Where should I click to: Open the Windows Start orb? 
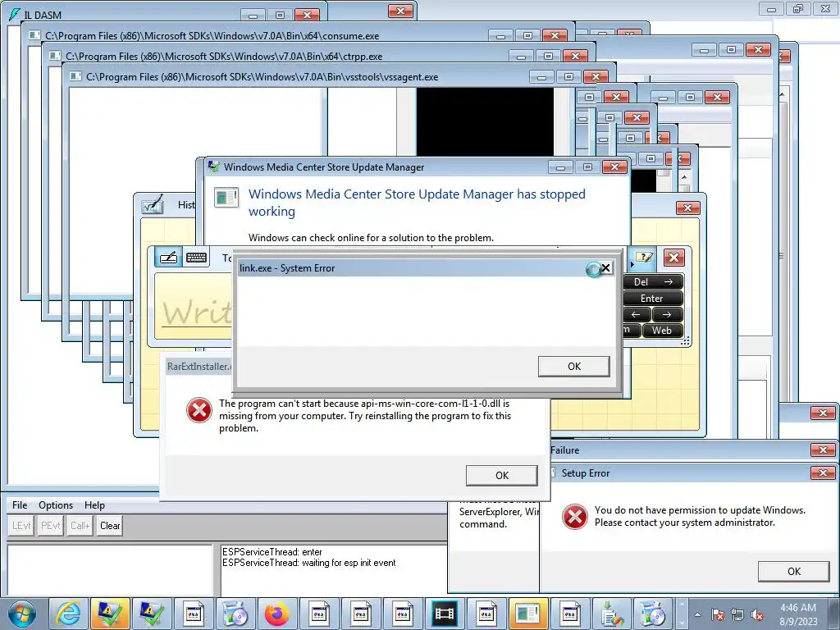22,614
